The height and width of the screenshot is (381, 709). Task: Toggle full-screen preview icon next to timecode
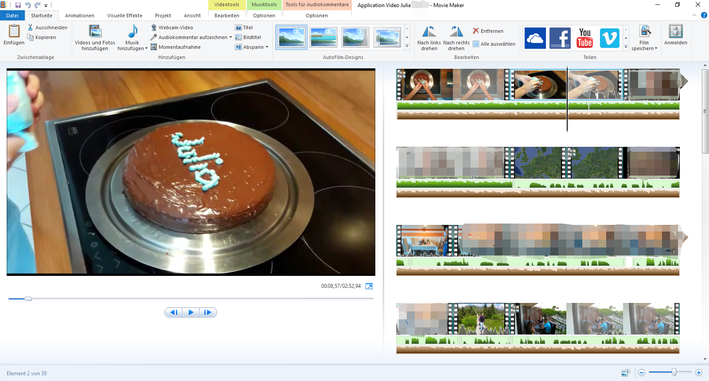[x=369, y=286]
